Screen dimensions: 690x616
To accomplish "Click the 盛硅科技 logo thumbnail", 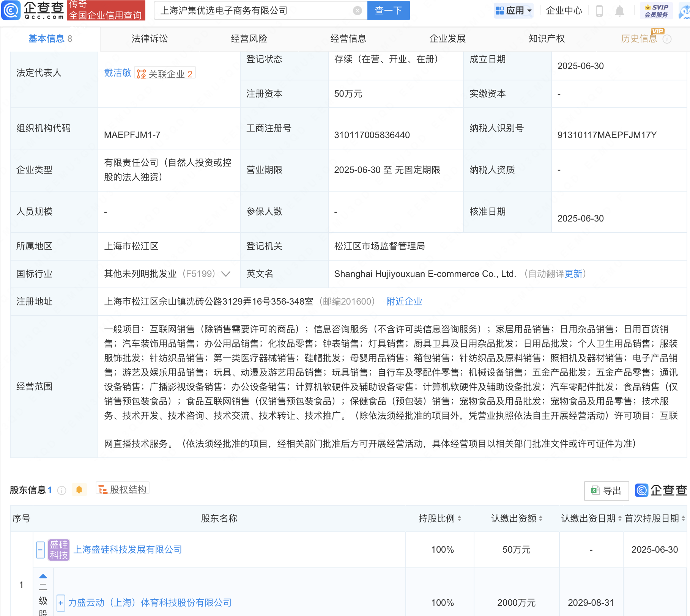I will (x=59, y=550).
